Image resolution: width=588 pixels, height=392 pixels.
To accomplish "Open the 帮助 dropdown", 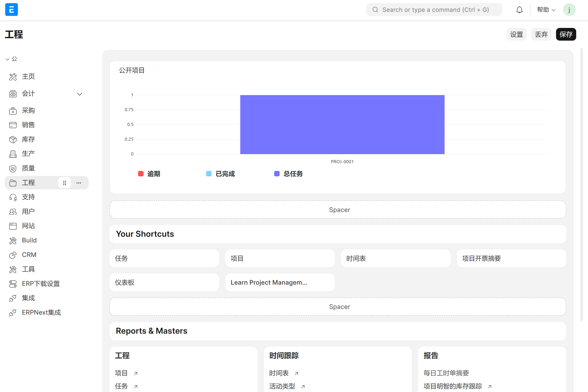I will 546,10.
